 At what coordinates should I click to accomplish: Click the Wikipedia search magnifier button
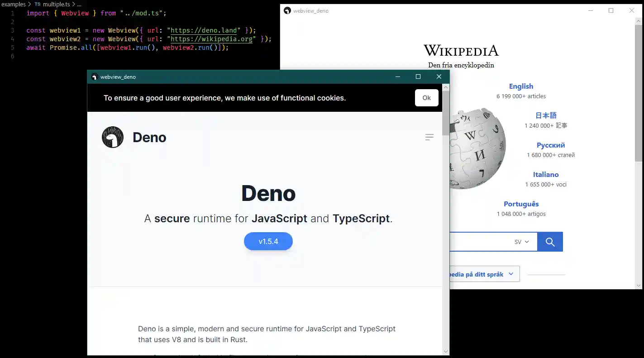point(550,241)
